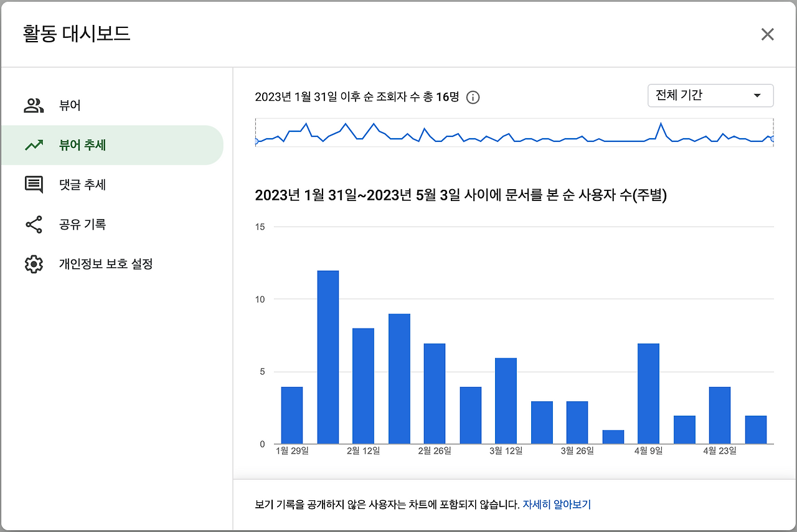Image resolution: width=797 pixels, height=532 pixels.
Task: Open the 전체 기간 time range dropdown
Action: [710, 95]
